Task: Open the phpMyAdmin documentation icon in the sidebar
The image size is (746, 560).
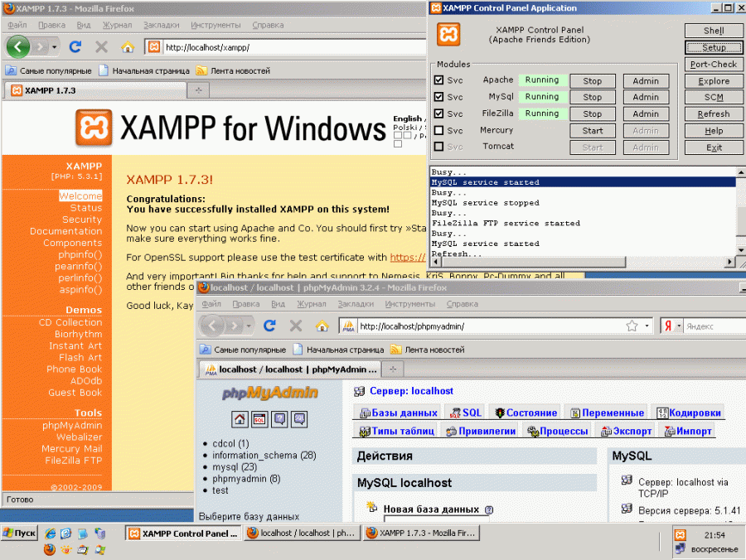Action: point(280,419)
